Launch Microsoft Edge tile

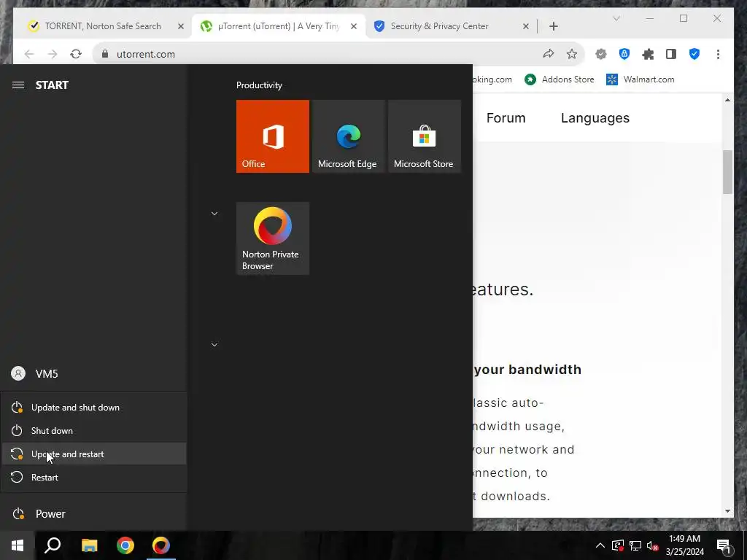(348, 136)
